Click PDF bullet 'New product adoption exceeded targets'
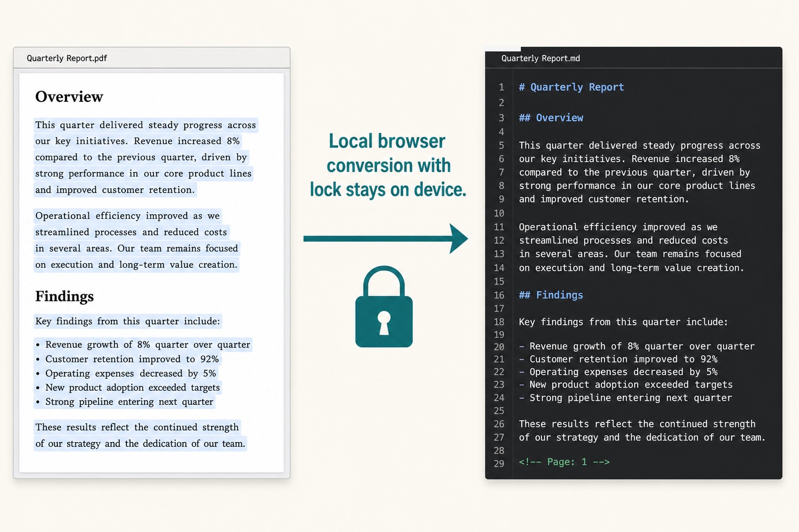The image size is (799, 532). [132, 388]
